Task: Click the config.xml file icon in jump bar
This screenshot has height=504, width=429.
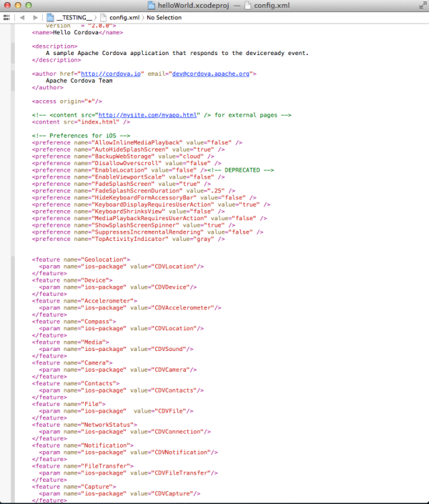Action: click(103, 17)
